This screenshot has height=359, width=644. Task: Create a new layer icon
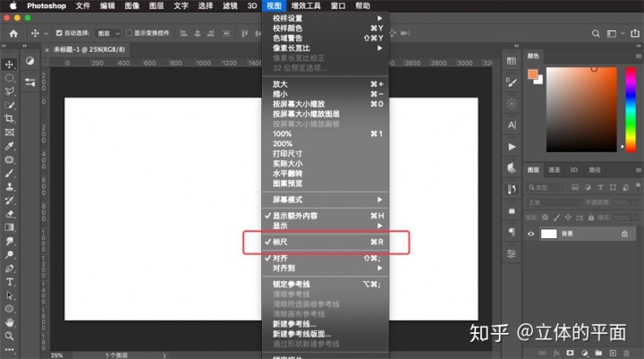(613, 353)
